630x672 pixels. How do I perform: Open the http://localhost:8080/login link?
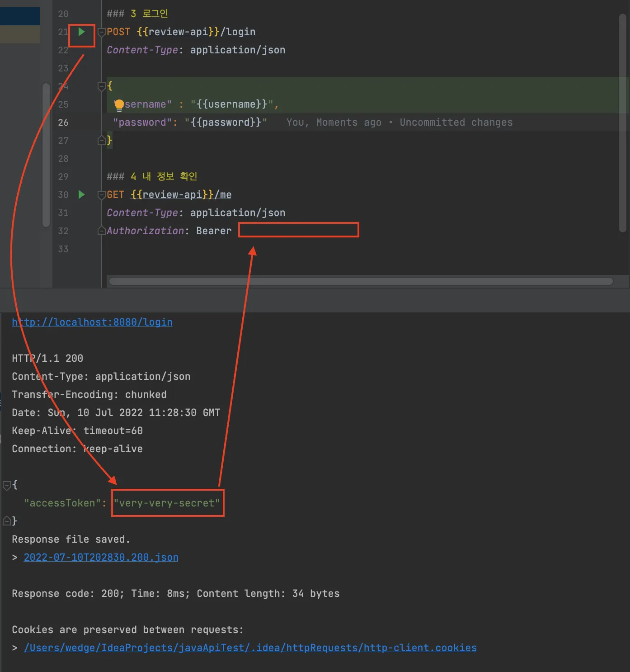(x=92, y=322)
